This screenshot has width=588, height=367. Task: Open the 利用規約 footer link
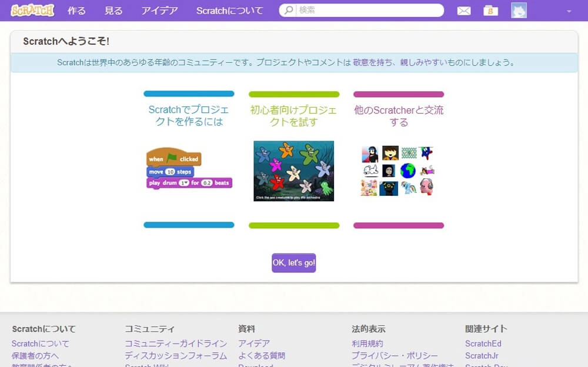(367, 343)
